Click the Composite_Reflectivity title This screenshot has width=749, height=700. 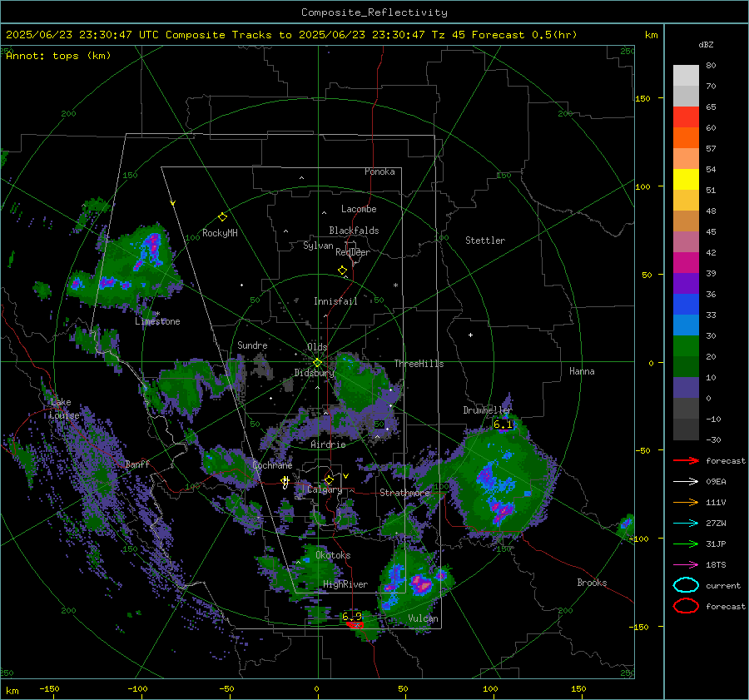[x=374, y=12]
